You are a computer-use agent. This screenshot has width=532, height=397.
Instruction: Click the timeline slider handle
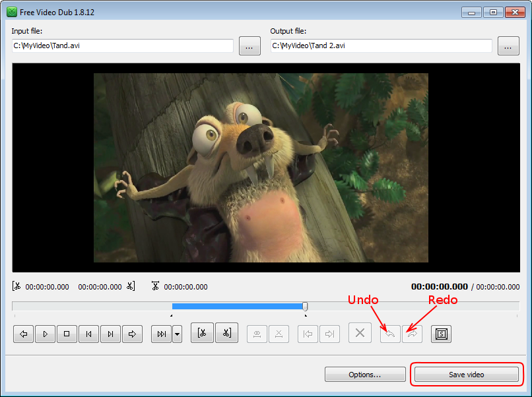(305, 306)
